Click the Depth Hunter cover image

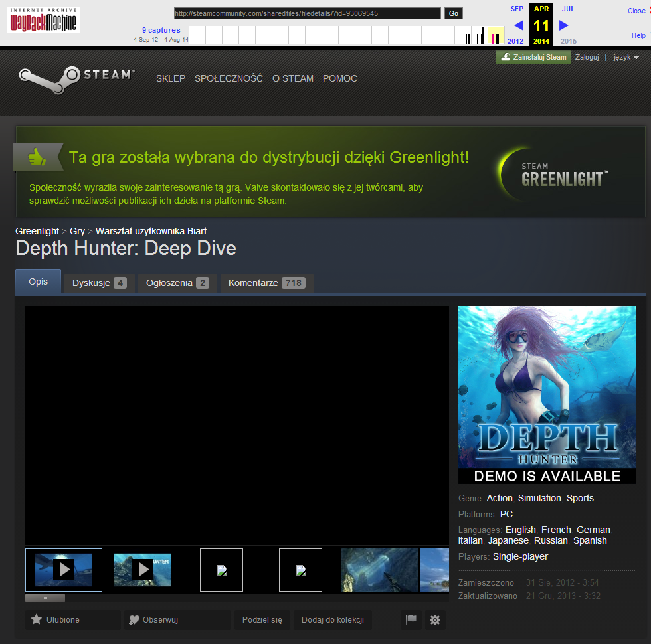coord(547,395)
